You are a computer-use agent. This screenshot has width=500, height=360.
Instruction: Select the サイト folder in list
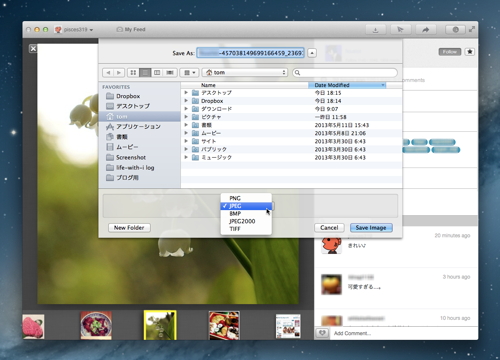click(x=291, y=141)
